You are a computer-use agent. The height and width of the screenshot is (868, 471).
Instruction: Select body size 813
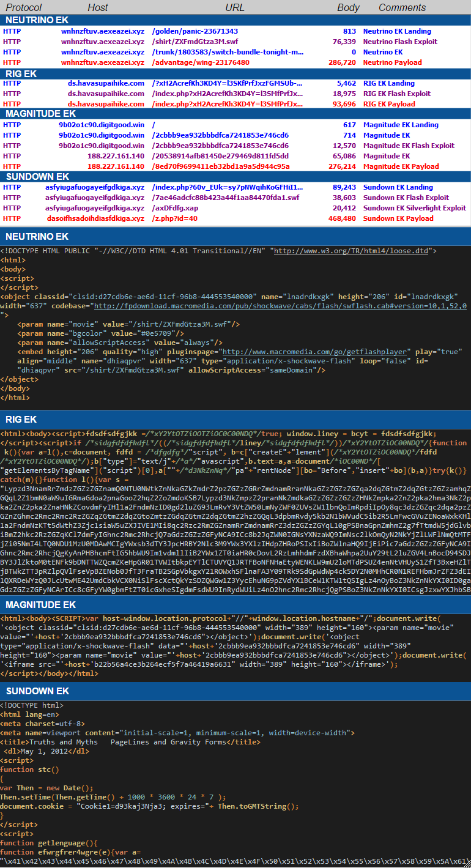tap(349, 31)
